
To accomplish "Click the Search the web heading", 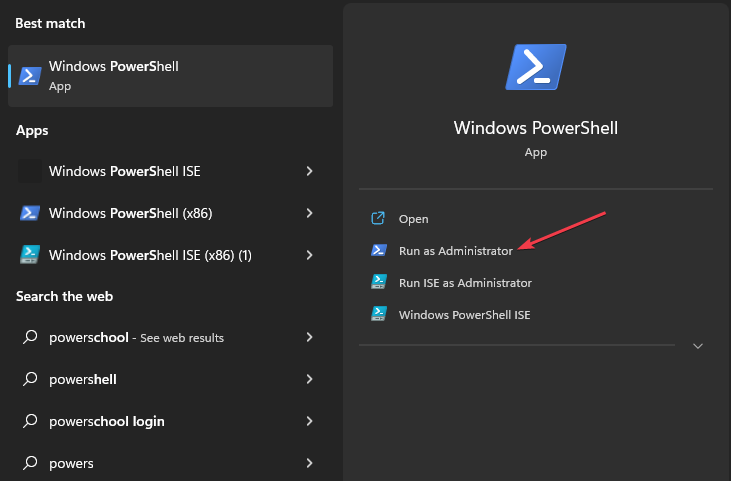I will coord(64,296).
